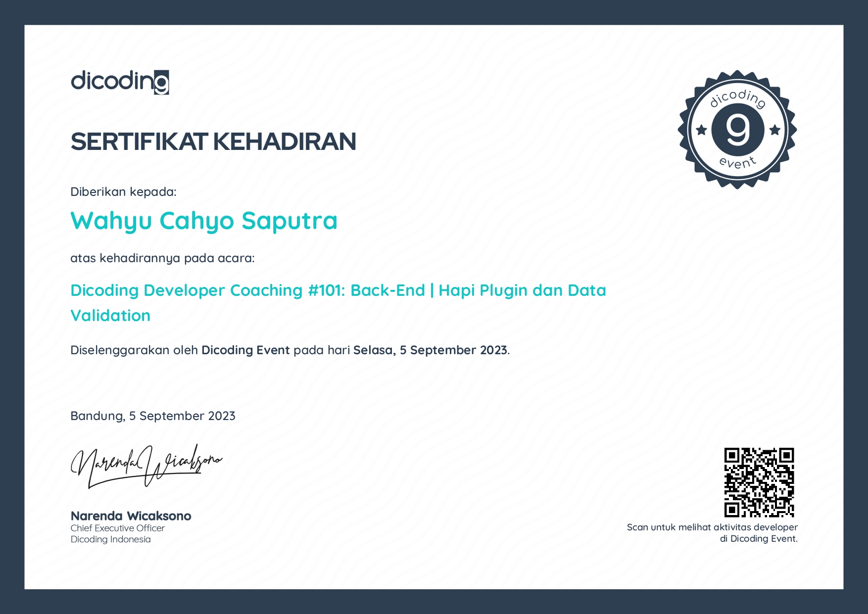Image resolution: width=868 pixels, height=614 pixels.
Task: Click the 'Scan untuk melihat aktivitas developer' caption
Action: click(712, 527)
